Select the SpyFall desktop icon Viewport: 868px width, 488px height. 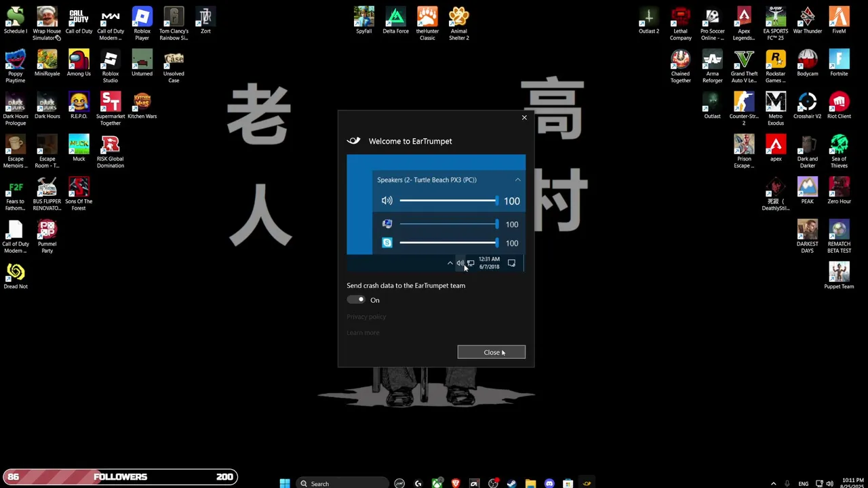364,21
